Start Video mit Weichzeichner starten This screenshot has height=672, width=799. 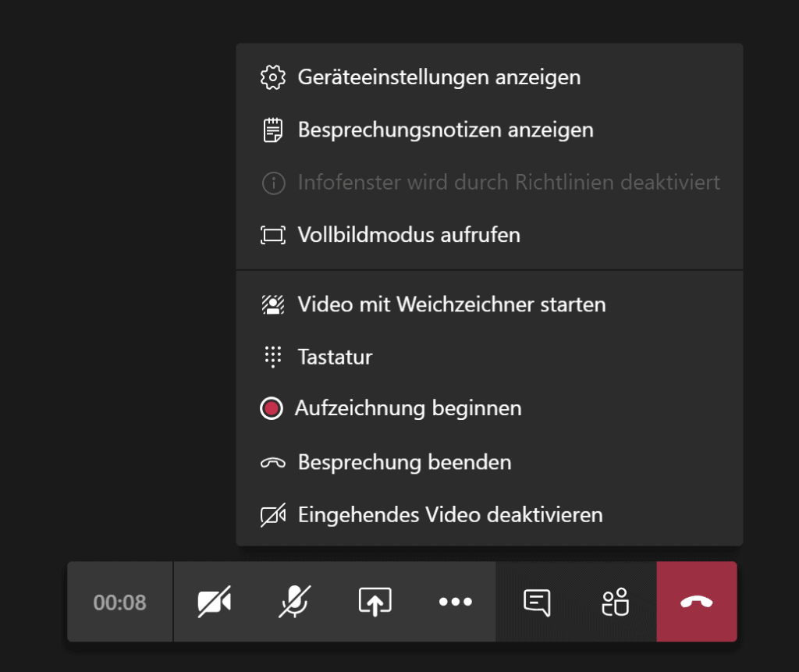(489, 304)
